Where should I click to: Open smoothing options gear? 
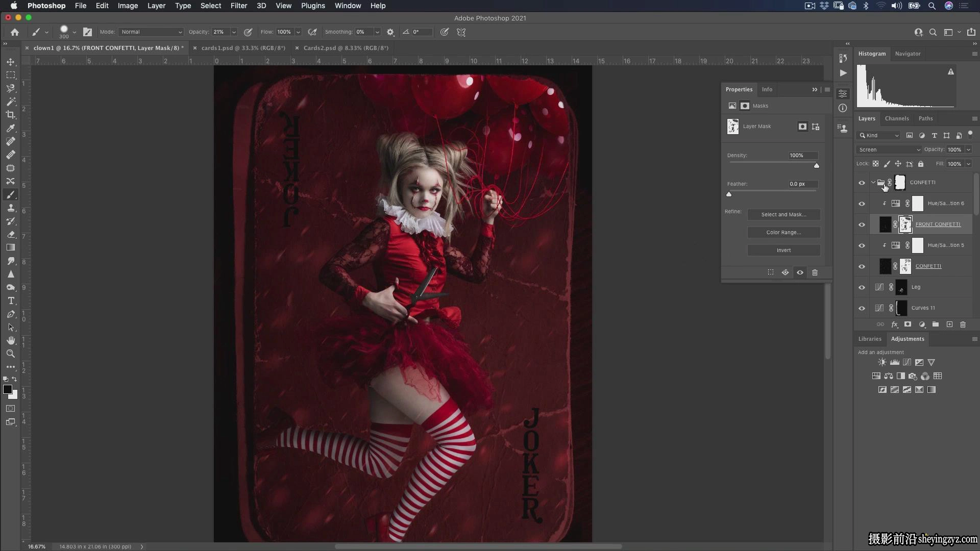point(390,32)
